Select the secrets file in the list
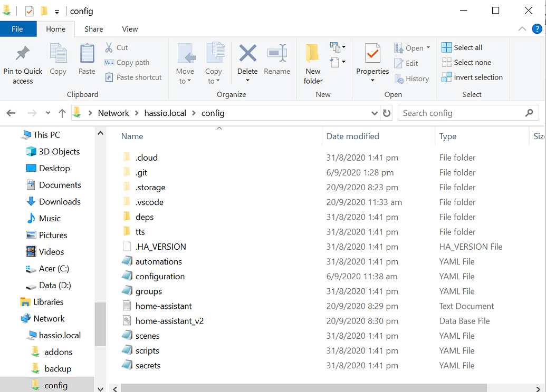The image size is (546, 392). pos(147,365)
